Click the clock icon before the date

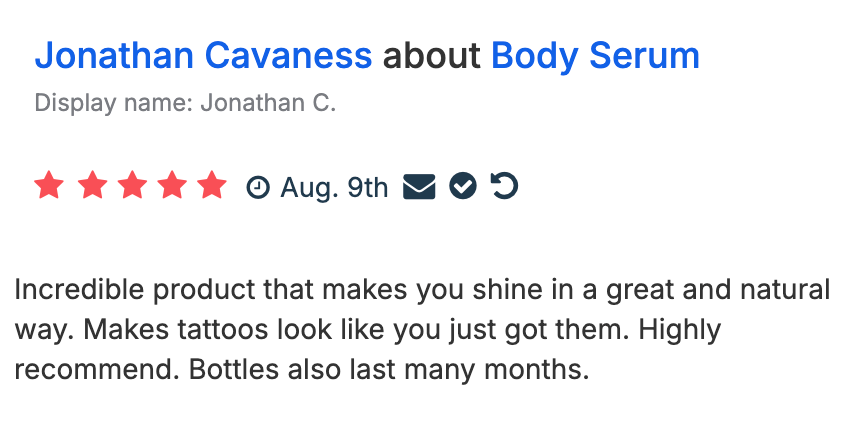[x=258, y=187]
